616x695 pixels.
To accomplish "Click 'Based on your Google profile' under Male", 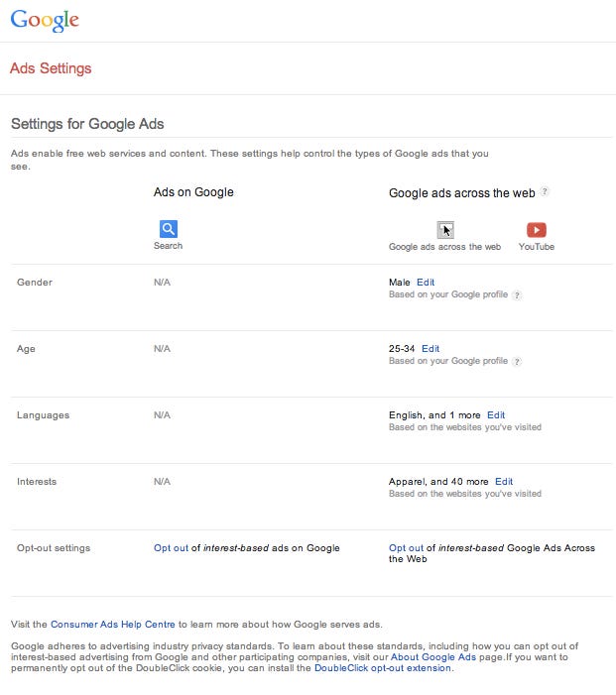I will point(448,294).
